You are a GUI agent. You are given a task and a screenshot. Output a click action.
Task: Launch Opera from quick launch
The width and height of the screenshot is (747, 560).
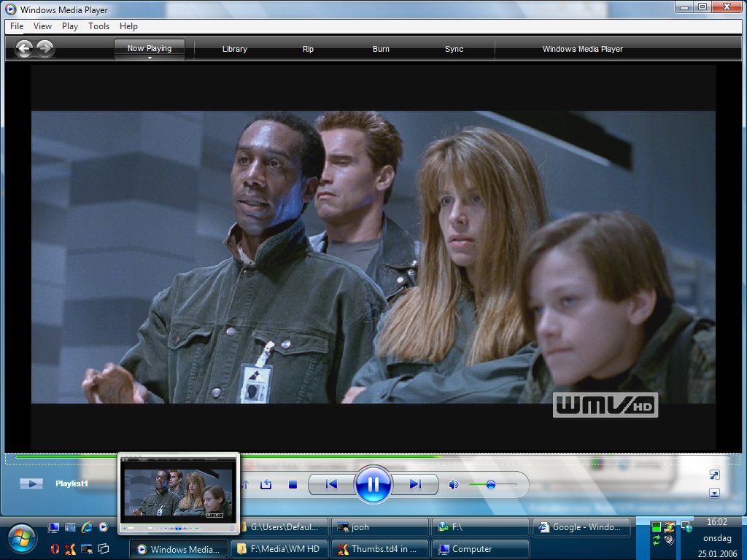(x=55, y=549)
